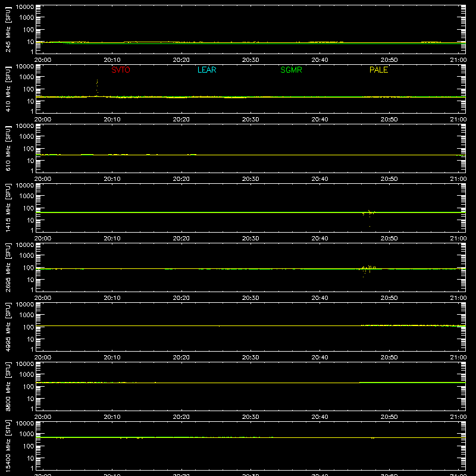
Task: Click the yellow burst in 2695 MHz panel
Action: (x=367, y=271)
